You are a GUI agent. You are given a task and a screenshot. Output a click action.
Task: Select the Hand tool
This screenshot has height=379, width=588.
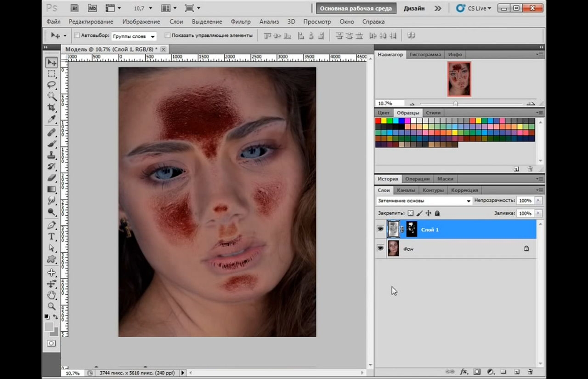click(51, 295)
